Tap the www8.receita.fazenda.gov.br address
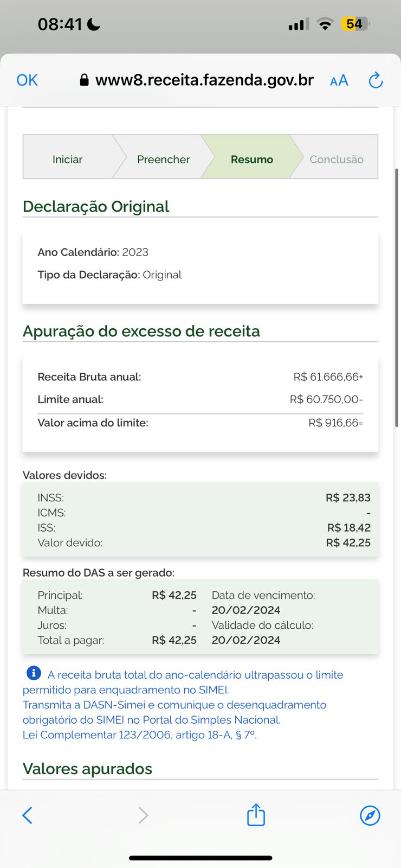Viewport: 401px width, 868px height. pos(204,80)
